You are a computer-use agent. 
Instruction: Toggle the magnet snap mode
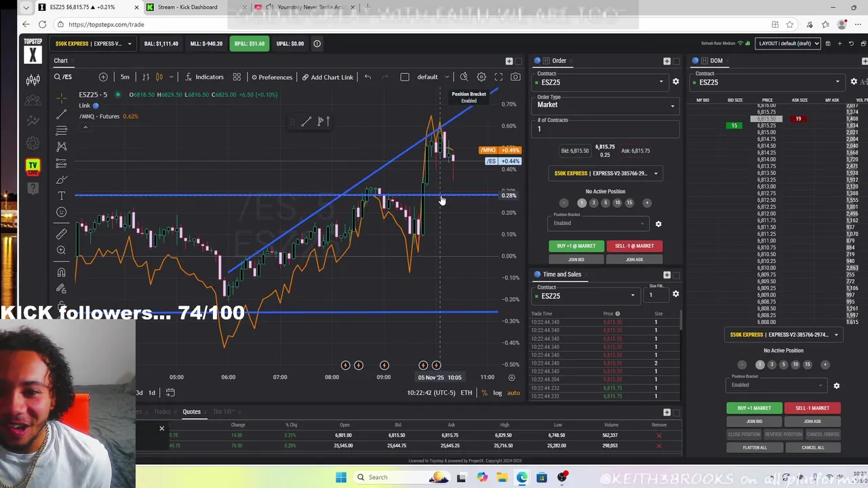[x=62, y=272]
